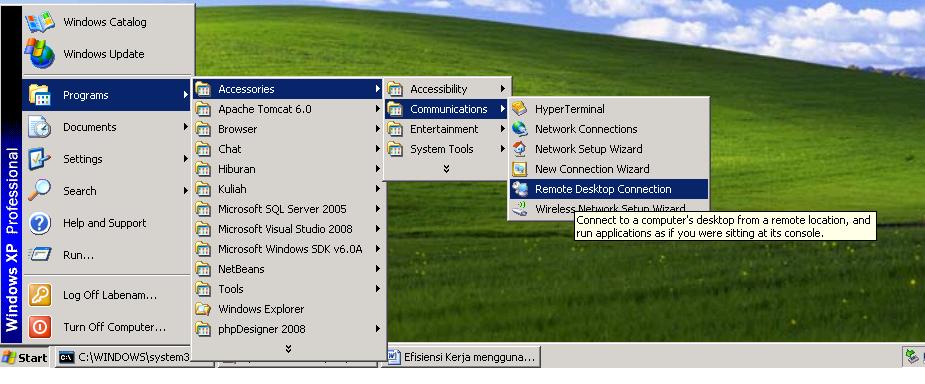Image resolution: width=925 pixels, height=384 pixels.
Task: Click the red Turn Off Computer icon
Action: click(x=40, y=327)
